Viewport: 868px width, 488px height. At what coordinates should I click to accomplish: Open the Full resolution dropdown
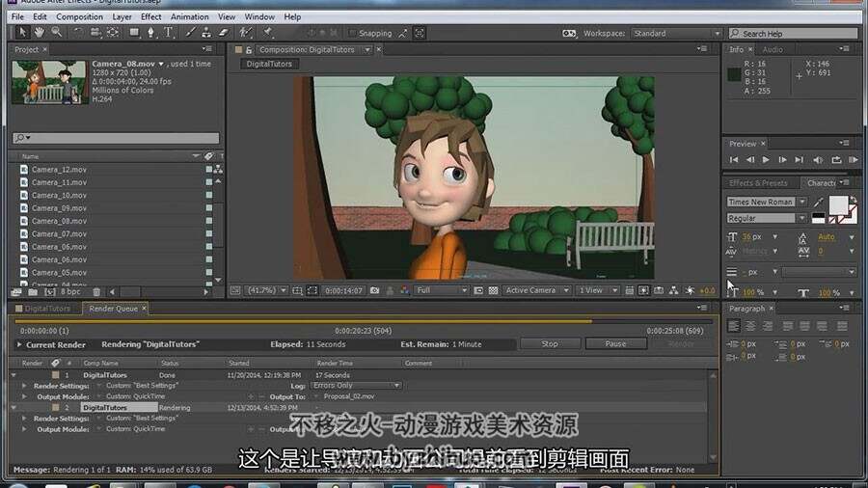[x=441, y=290]
